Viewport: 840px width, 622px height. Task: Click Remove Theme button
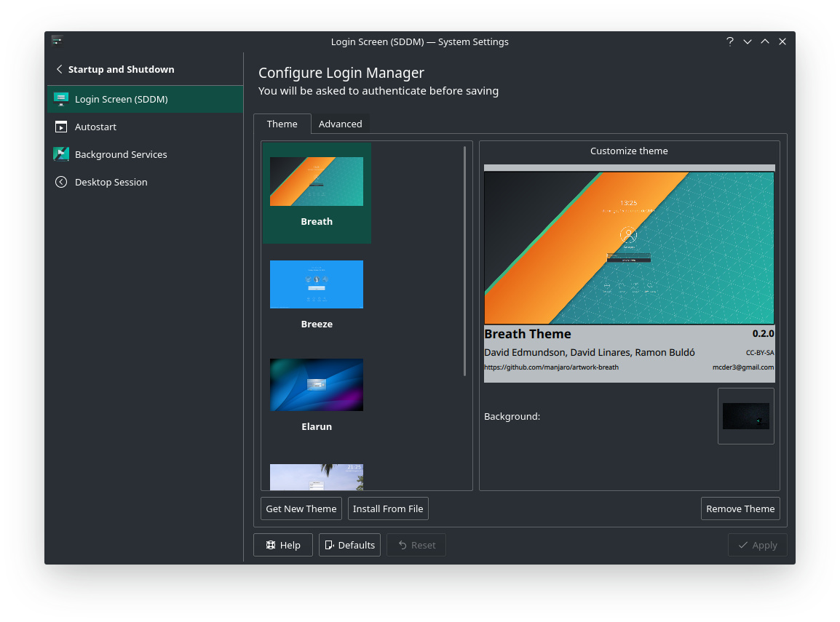[740, 509]
